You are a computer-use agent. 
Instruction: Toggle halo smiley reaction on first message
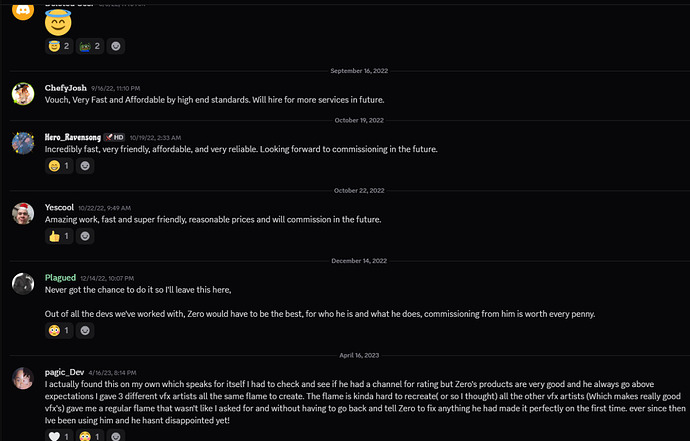pos(59,46)
